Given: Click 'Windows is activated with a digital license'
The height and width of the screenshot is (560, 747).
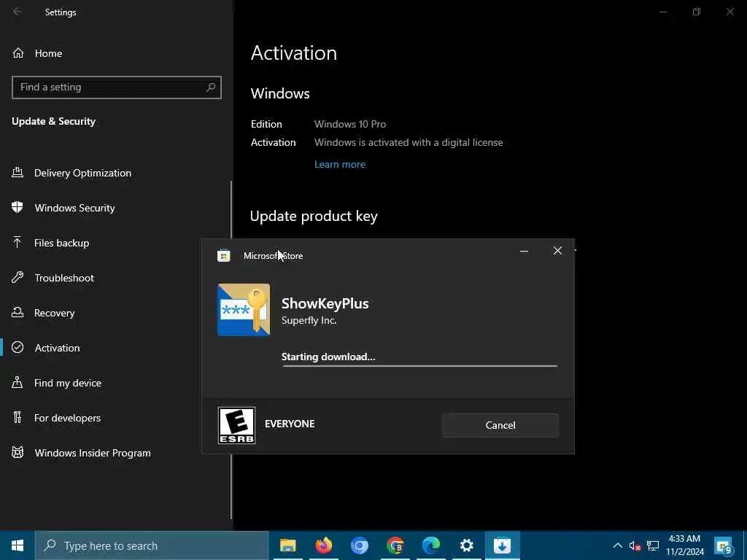Looking at the screenshot, I should (409, 142).
